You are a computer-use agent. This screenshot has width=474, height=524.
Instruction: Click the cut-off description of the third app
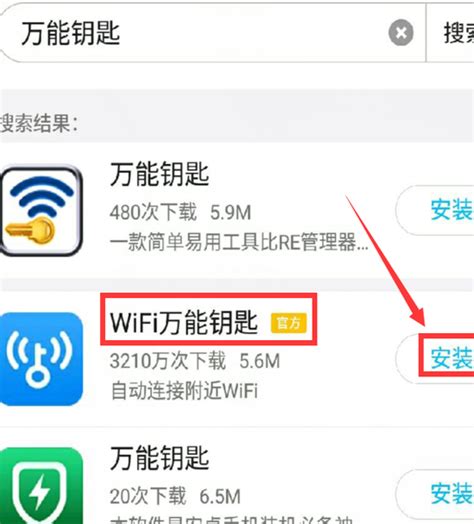pos(231,520)
